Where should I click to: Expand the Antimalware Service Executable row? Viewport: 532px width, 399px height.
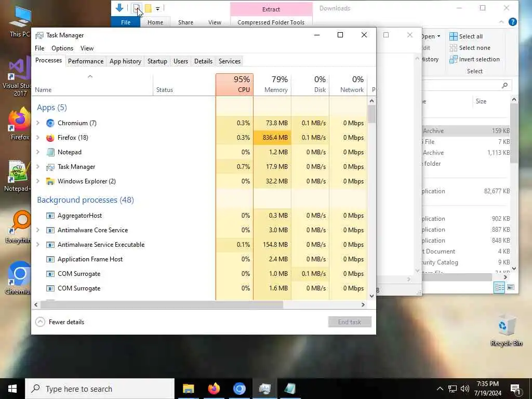(38, 245)
